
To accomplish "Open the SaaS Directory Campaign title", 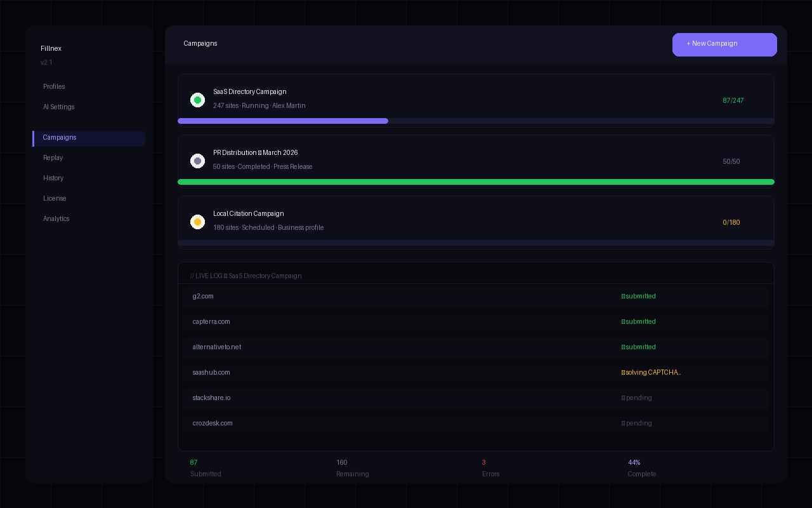I will coord(250,92).
